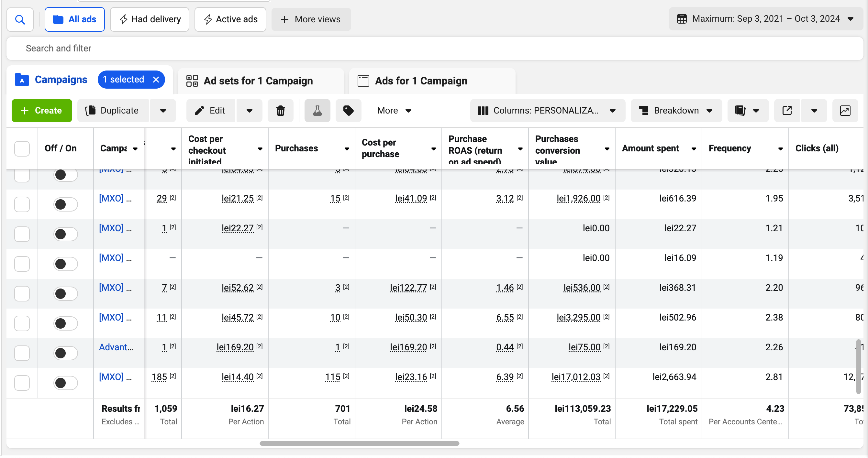
Task: Click the lightning icon on Had delivery
Action: [x=123, y=19]
